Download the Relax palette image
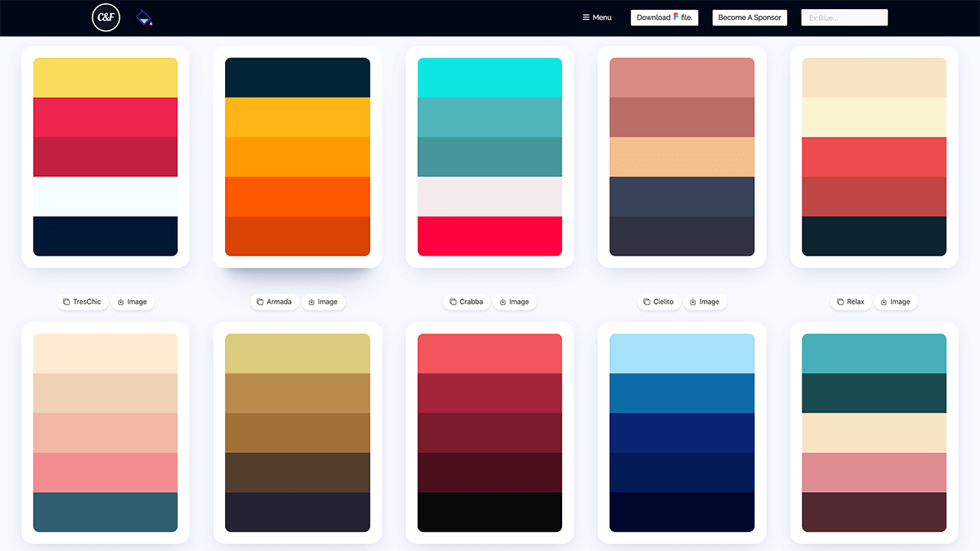 point(896,302)
